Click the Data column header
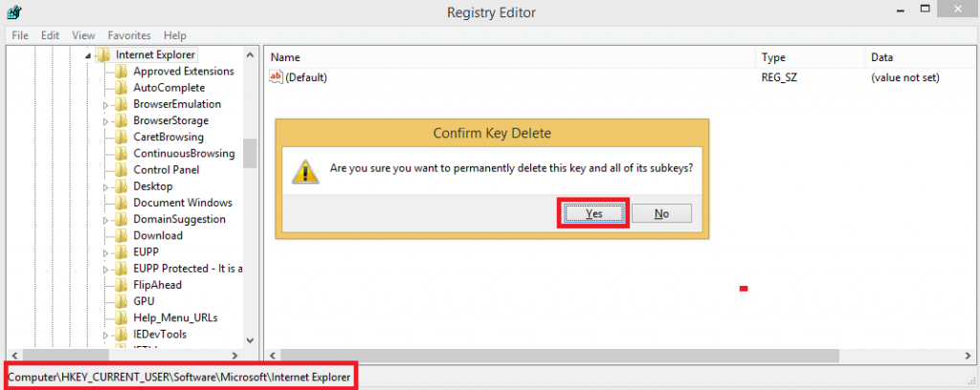The width and height of the screenshot is (980, 390). pyautogui.click(x=882, y=57)
